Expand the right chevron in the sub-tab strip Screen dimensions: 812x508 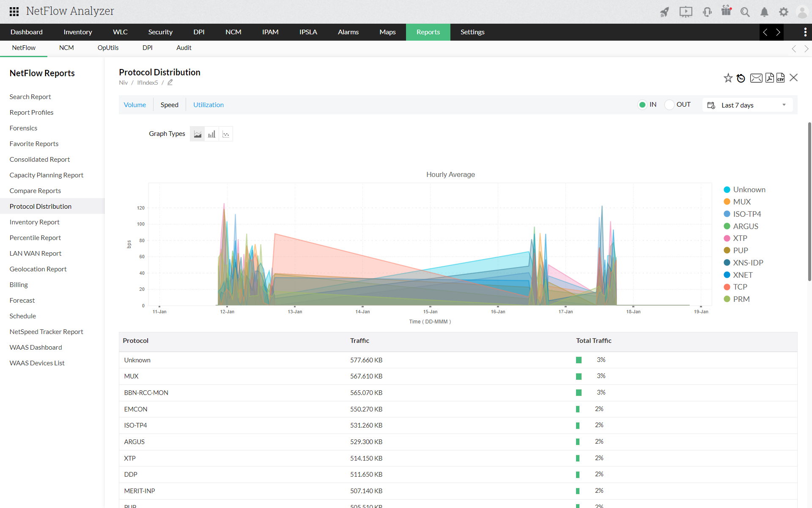[x=807, y=48]
